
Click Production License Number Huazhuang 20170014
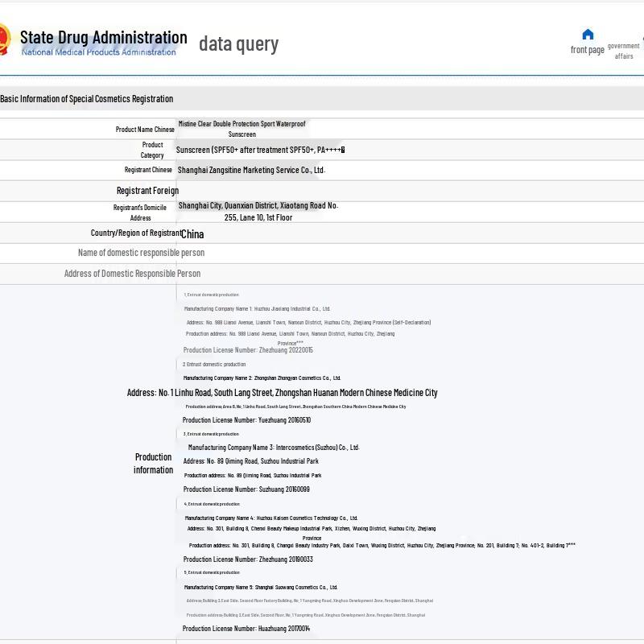tap(246, 629)
